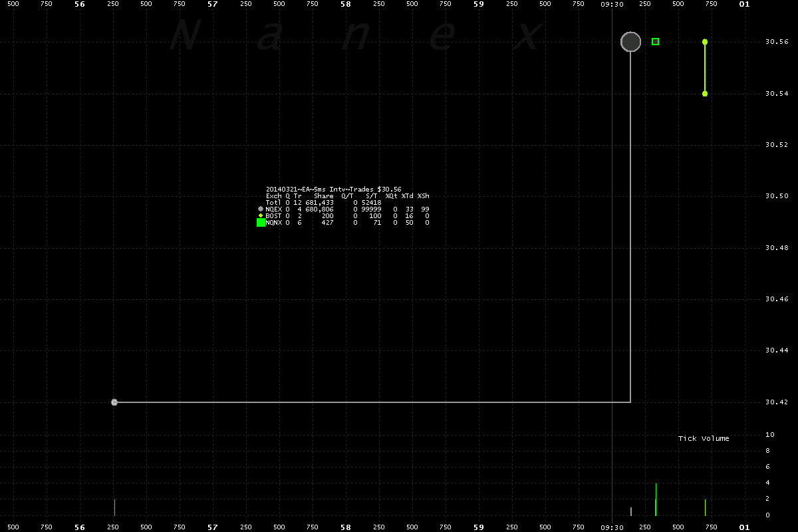Click the gray NQEX legend marker
Image resolution: width=798 pixels, height=532 pixels.
click(x=261, y=209)
